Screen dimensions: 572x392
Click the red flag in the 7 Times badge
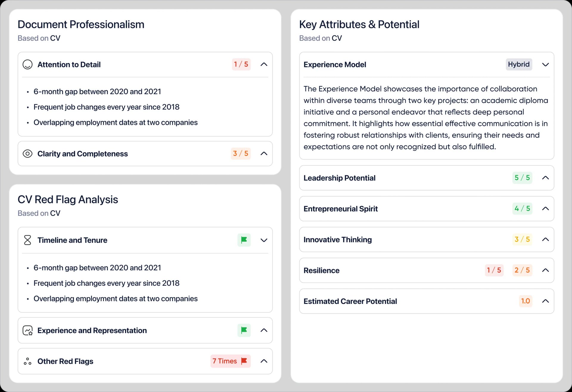pyautogui.click(x=243, y=361)
